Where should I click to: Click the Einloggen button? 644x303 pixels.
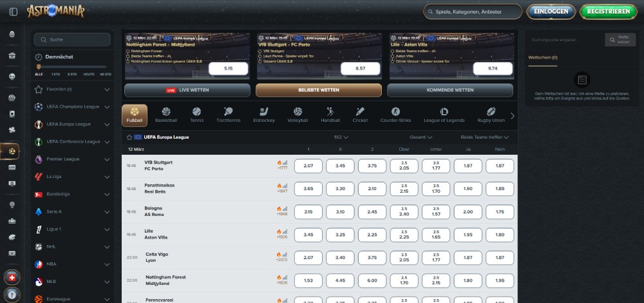coord(551,12)
